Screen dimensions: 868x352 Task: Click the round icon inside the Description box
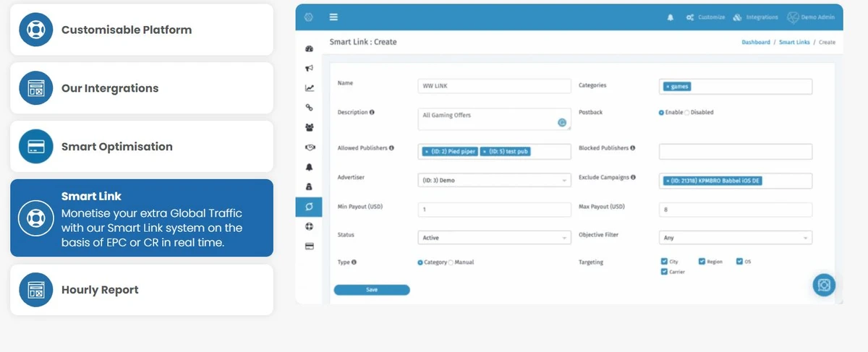(561, 123)
